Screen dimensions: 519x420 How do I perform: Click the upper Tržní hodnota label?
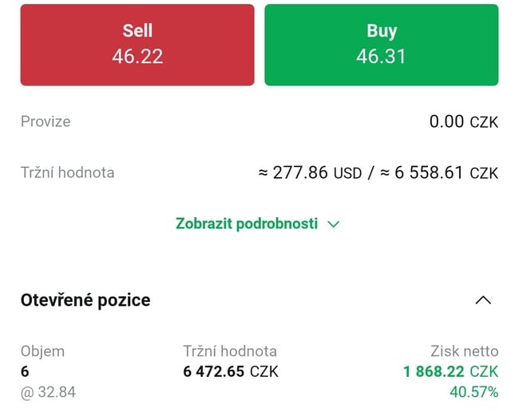coord(67,172)
